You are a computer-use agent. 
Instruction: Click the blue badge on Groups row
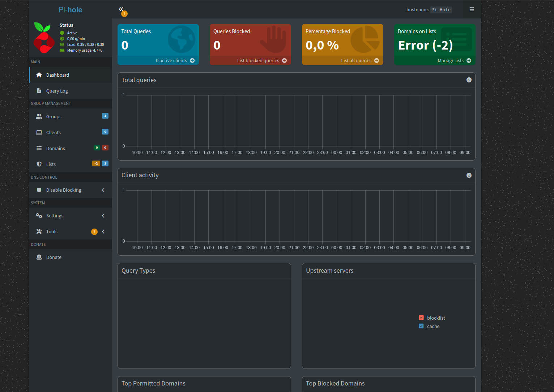[105, 116]
